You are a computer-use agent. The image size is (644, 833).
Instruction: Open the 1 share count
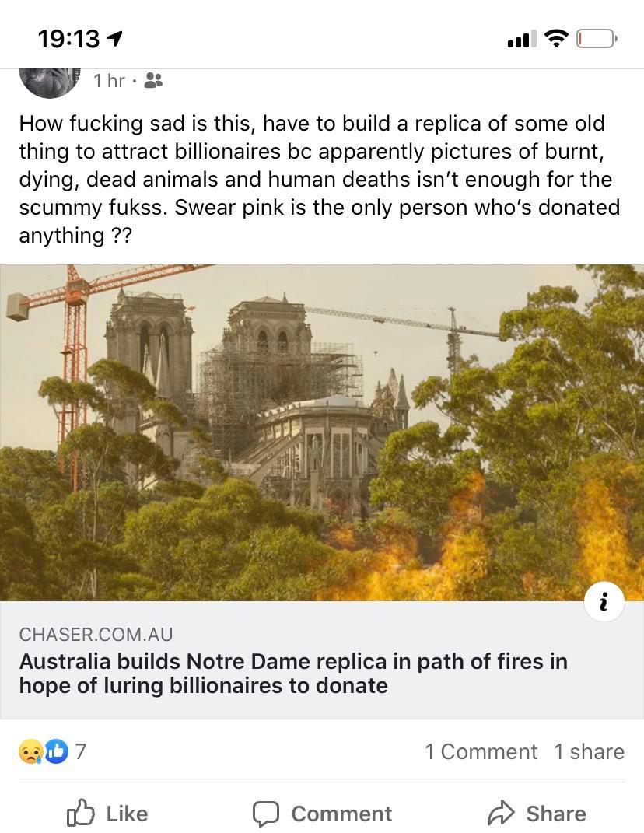point(590,751)
